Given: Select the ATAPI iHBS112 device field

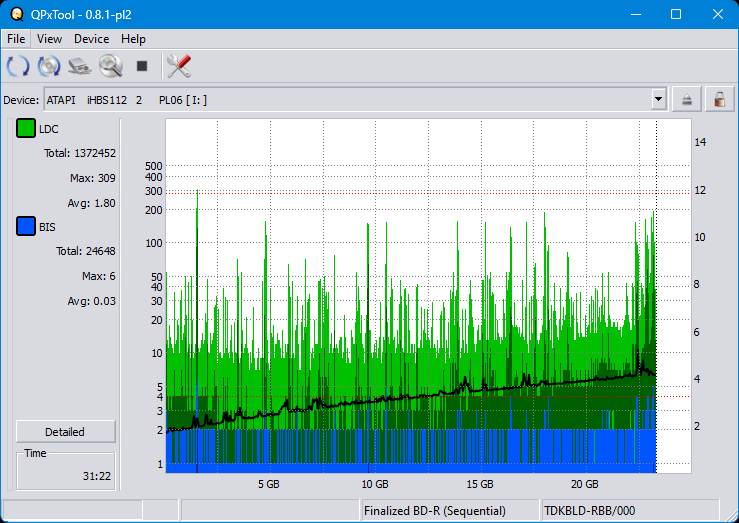Looking at the screenshot, I should click(355, 99).
